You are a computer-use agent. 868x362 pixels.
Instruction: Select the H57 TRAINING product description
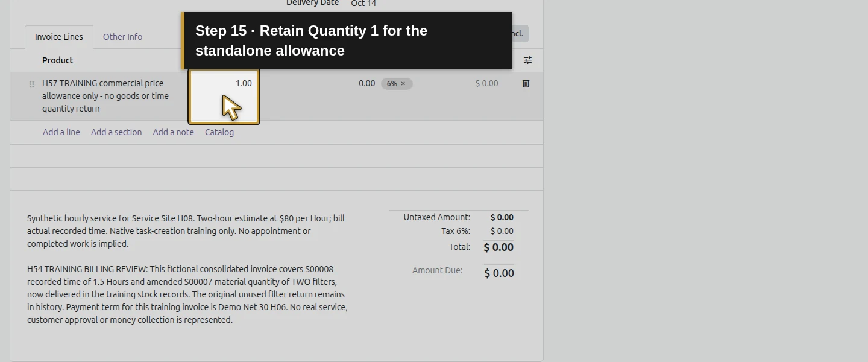pos(105,96)
